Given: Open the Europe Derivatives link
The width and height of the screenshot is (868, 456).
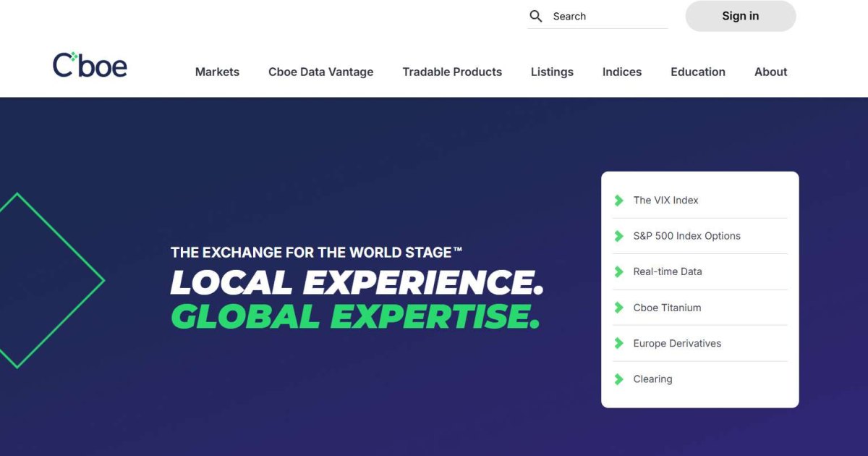Looking at the screenshot, I should click(678, 343).
